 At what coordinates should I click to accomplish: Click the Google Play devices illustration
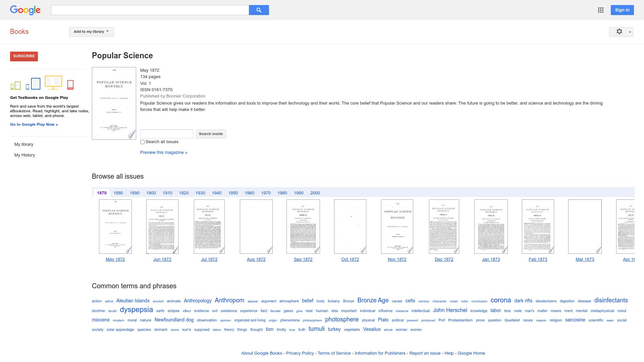pyautogui.click(x=42, y=83)
